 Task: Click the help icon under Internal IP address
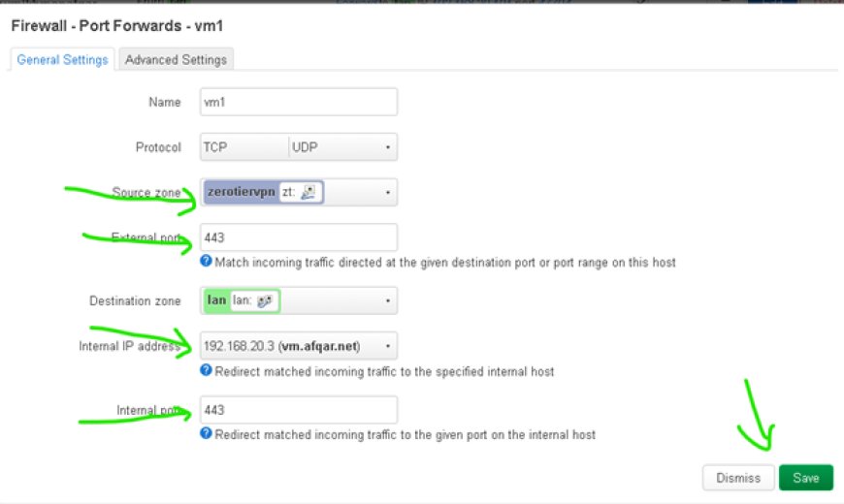pyautogui.click(x=206, y=370)
